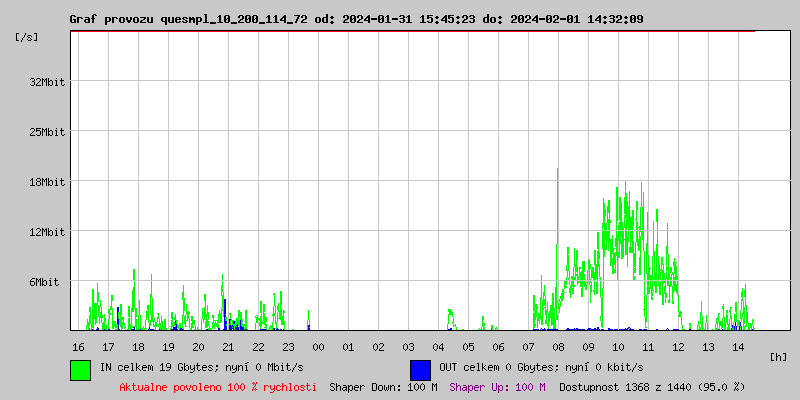The width and height of the screenshot is (800, 400).
Task: Click the purple 'Shaper Up: 100 M' text
Action: point(497,387)
